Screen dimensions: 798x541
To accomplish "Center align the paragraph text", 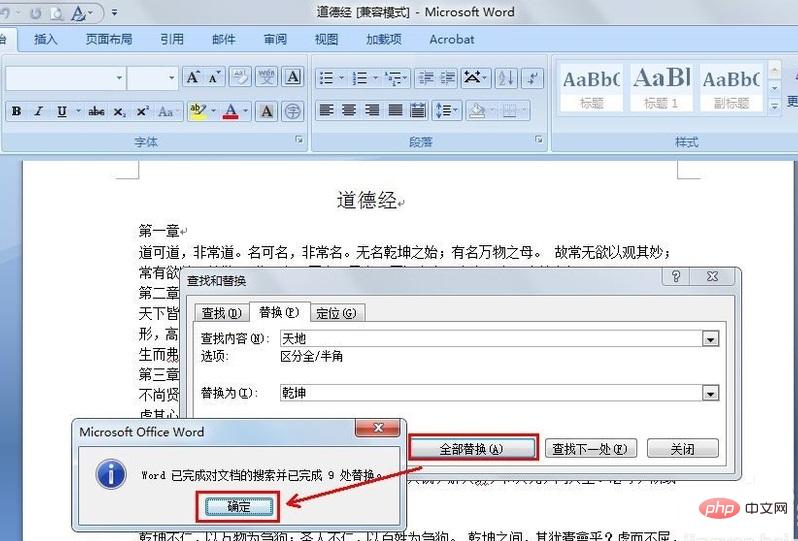I will (x=350, y=111).
